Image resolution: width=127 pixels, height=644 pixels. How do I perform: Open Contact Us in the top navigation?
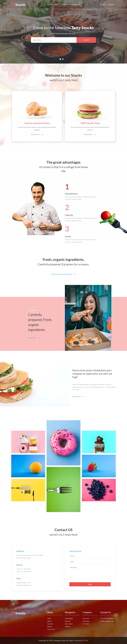[76, 4]
